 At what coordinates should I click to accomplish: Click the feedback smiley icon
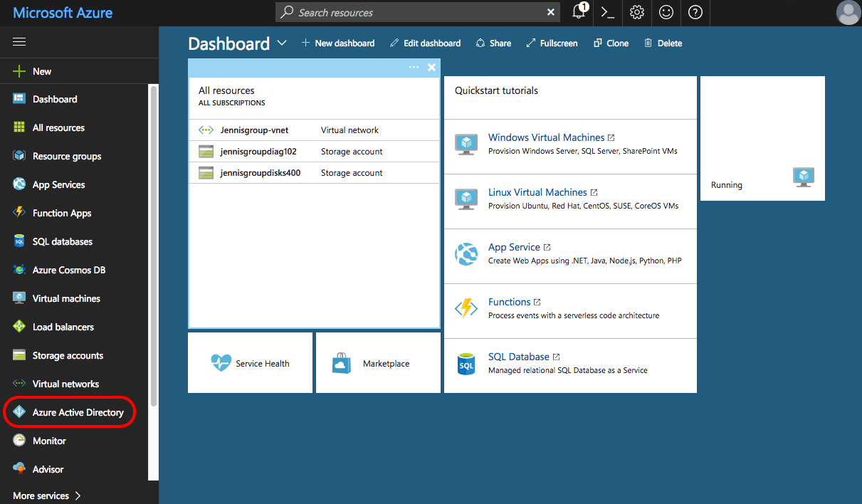pyautogui.click(x=666, y=12)
